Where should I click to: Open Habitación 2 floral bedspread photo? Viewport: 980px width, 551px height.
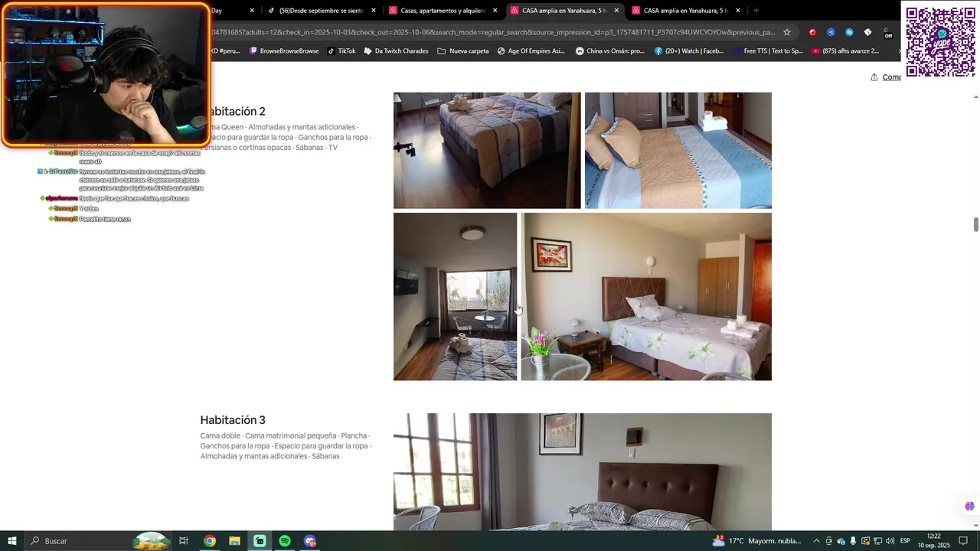(x=646, y=296)
